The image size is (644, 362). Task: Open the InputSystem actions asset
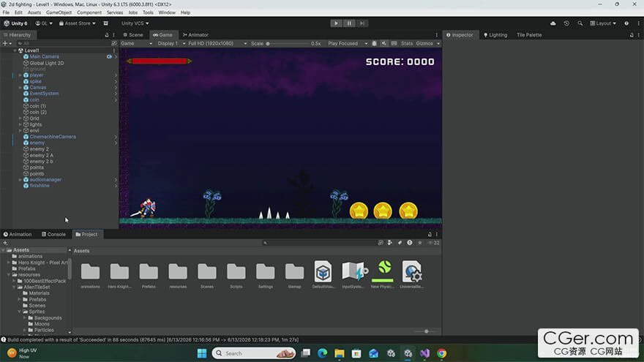tap(353, 274)
